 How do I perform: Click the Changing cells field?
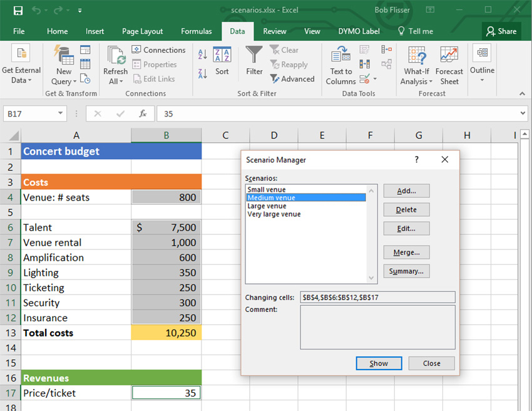click(377, 298)
